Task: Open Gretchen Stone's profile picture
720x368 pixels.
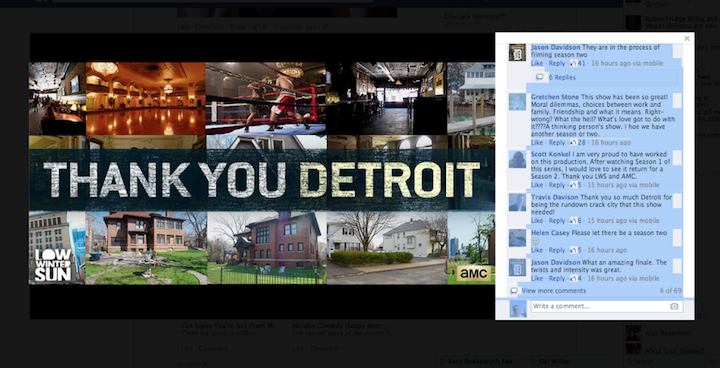Action: [518, 102]
